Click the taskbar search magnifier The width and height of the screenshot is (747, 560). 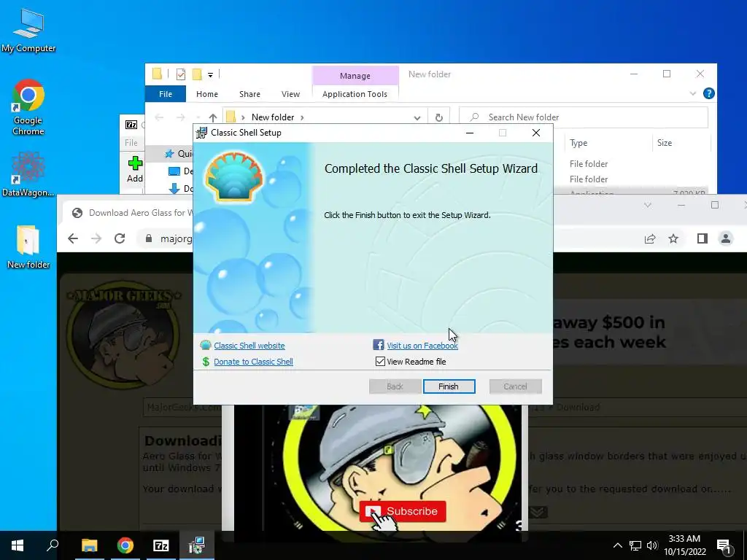tap(53, 545)
